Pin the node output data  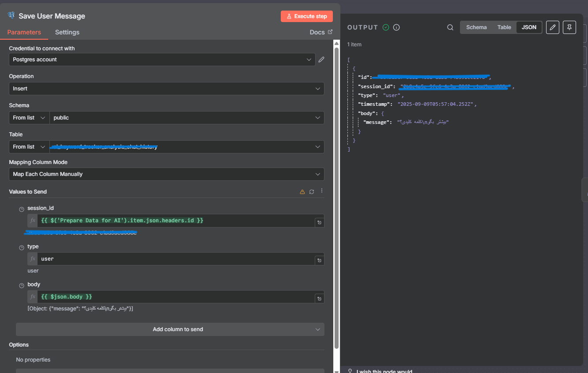click(x=569, y=27)
